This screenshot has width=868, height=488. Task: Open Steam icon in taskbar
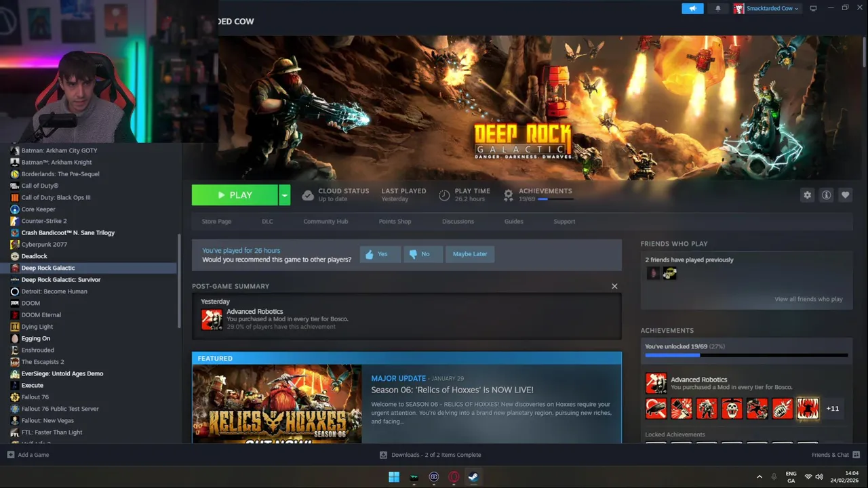[473, 476]
